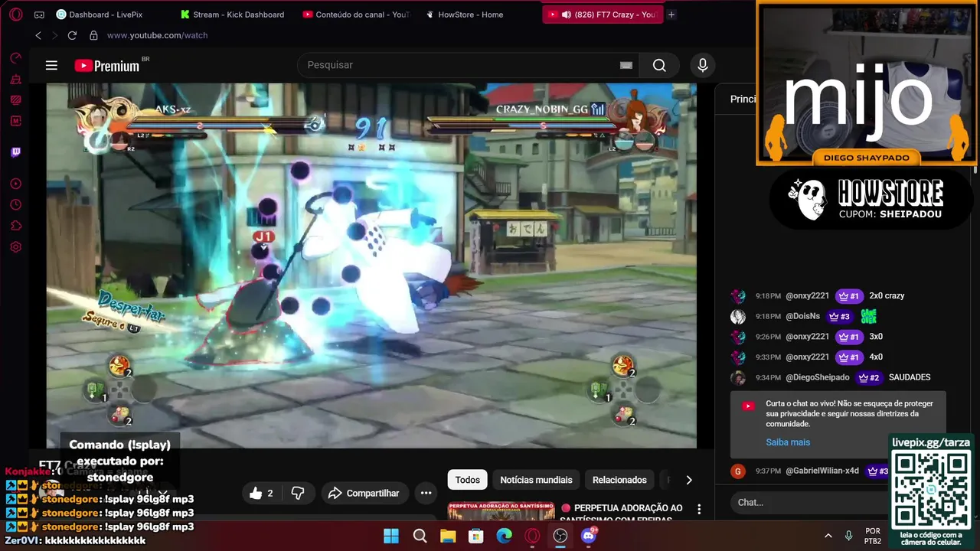Go to YouTube Premium home logo
This screenshot has width=980, height=551.
tap(107, 66)
